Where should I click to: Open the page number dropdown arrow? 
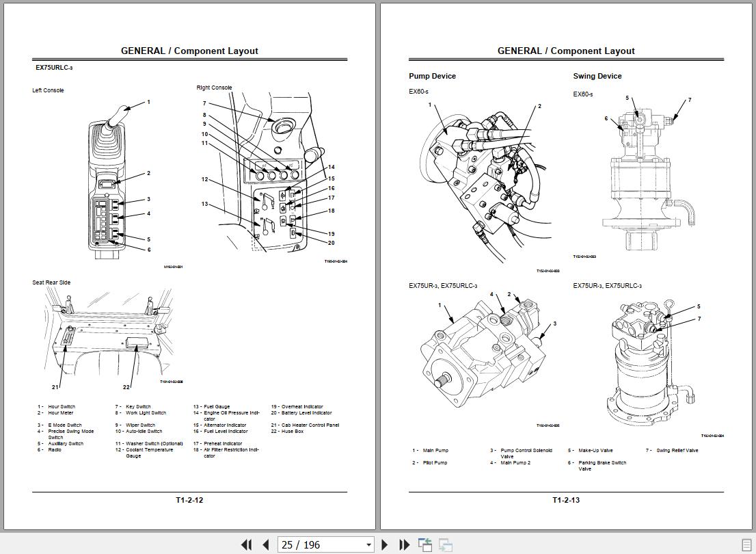click(x=369, y=545)
